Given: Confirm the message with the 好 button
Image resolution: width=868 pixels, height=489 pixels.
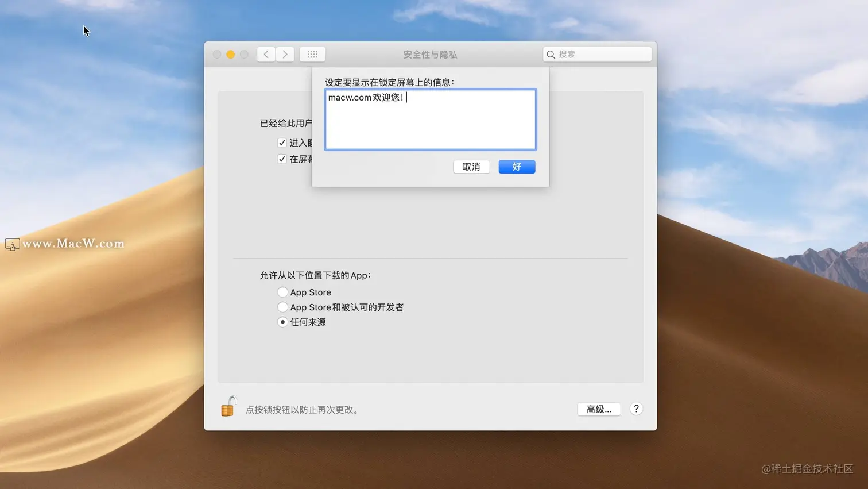Looking at the screenshot, I should (x=517, y=167).
